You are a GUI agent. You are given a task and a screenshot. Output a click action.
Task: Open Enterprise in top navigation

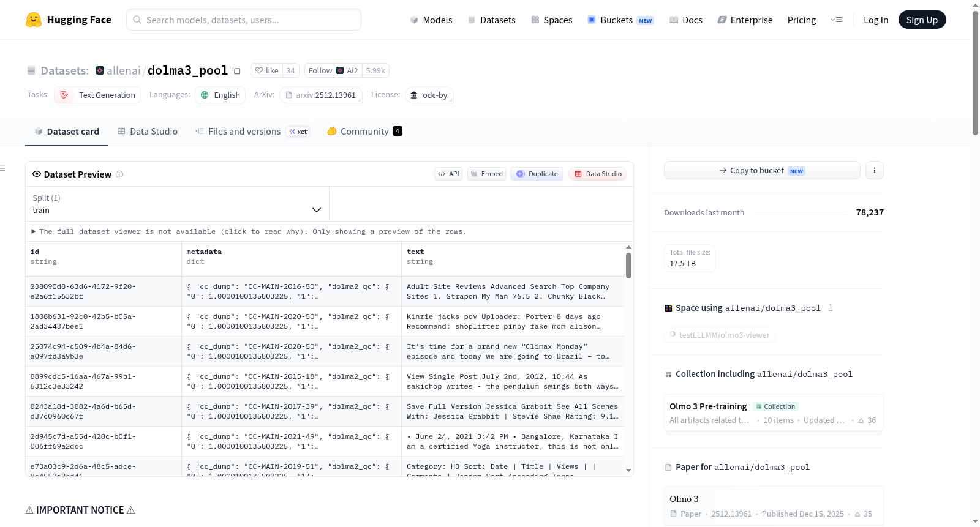(x=745, y=20)
